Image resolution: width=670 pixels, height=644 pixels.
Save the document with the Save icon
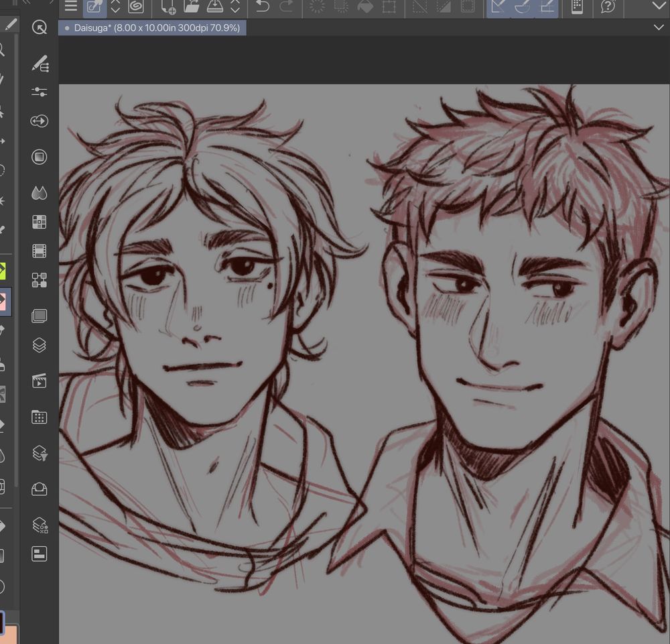215,7
